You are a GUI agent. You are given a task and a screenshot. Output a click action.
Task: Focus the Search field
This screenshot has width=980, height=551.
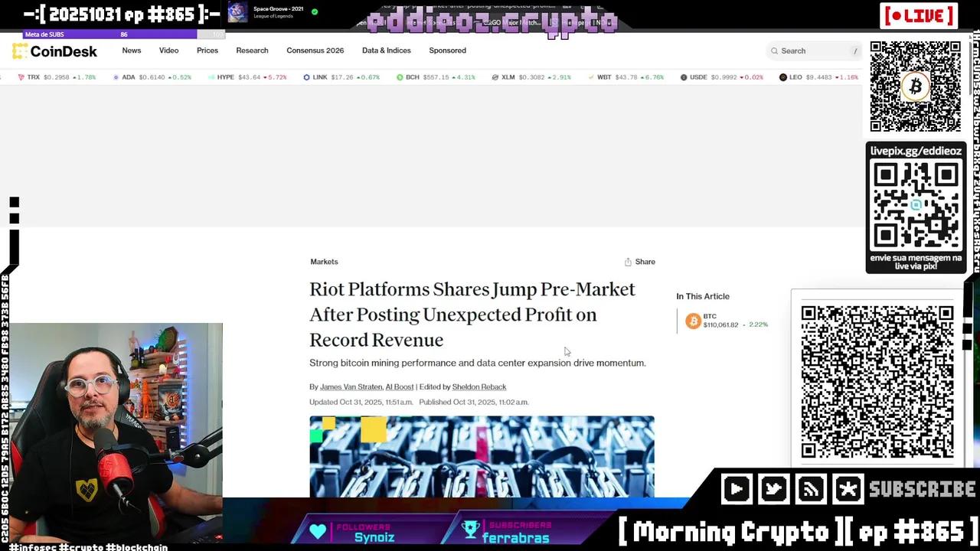pyautogui.click(x=814, y=51)
